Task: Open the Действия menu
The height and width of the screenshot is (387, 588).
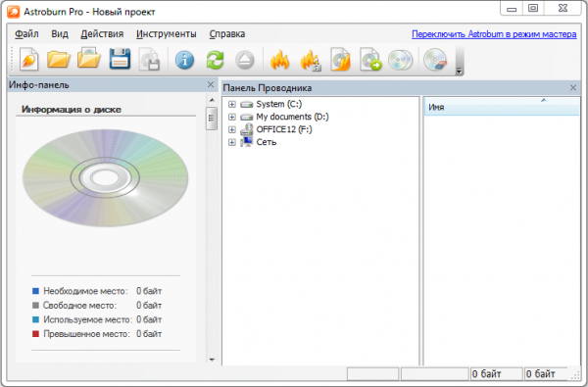Action: (x=102, y=33)
